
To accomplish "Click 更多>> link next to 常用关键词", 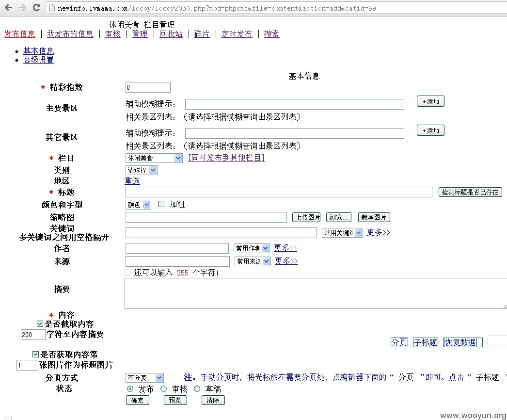I will (378, 232).
